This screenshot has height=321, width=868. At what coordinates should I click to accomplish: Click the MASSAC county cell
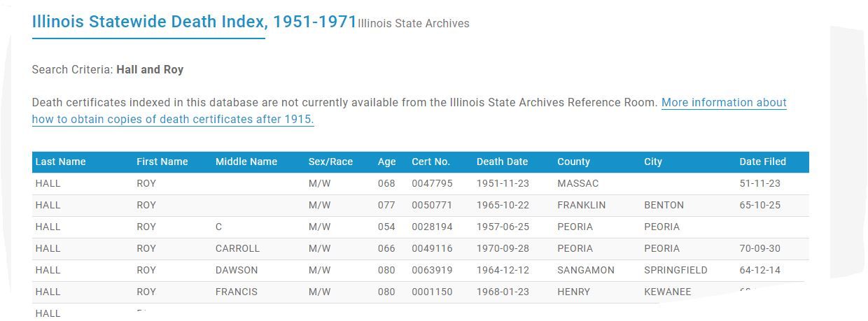[x=578, y=183]
